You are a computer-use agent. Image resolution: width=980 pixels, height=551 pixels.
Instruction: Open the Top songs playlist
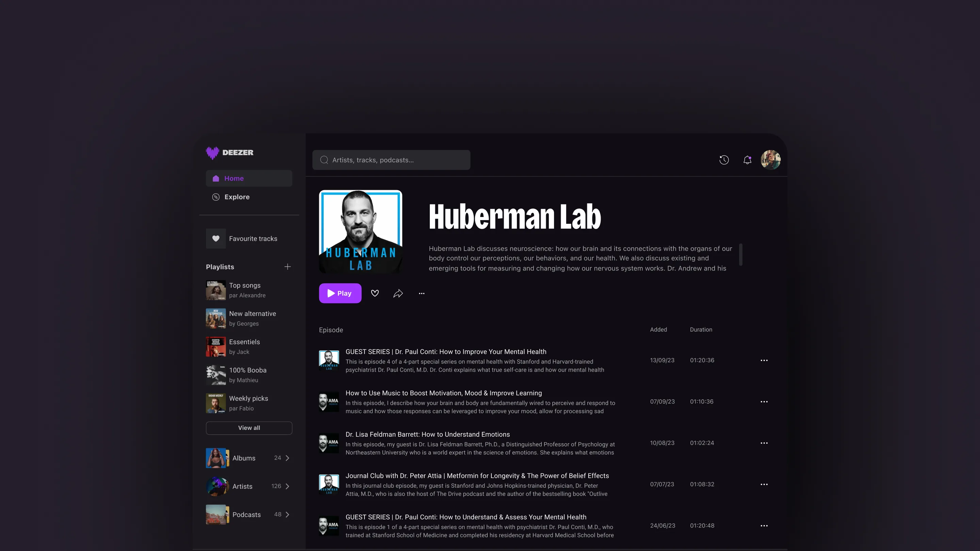[249, 290]
